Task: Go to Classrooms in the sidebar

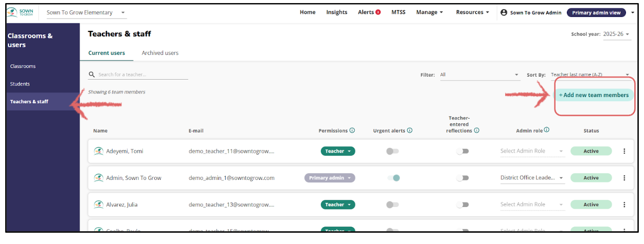Action: (23, 66)
